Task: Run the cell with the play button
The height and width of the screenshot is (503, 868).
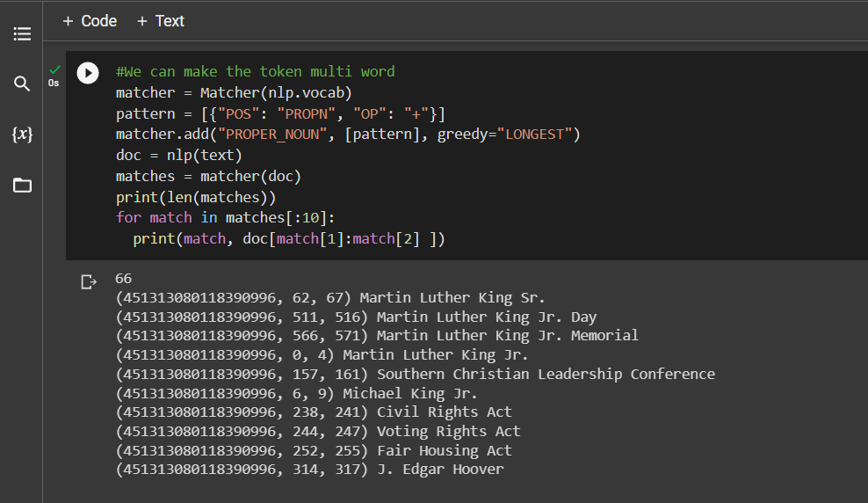Action: (88, 73)
